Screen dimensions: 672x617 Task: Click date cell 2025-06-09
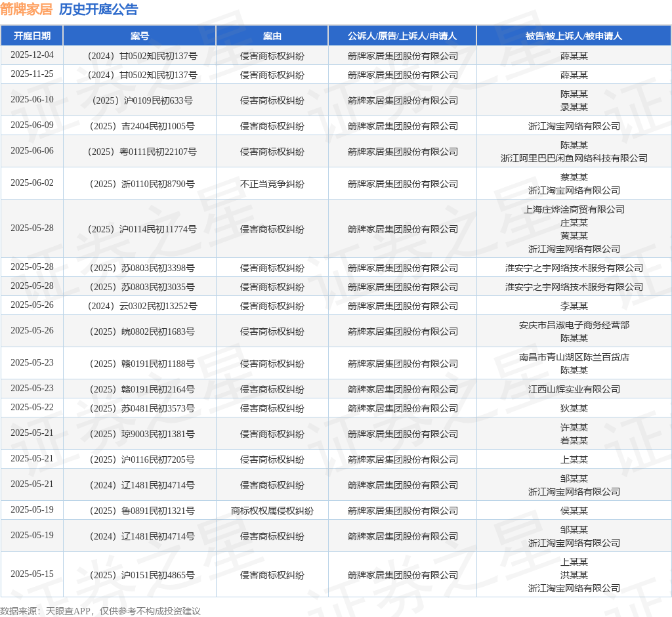click(x=32, y=125)
